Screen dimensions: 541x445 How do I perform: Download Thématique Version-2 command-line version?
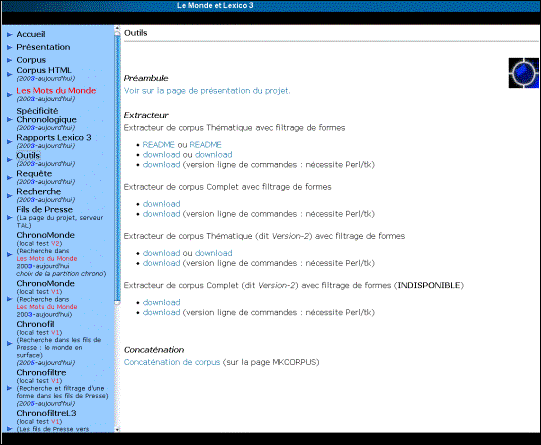click(161, 263)
